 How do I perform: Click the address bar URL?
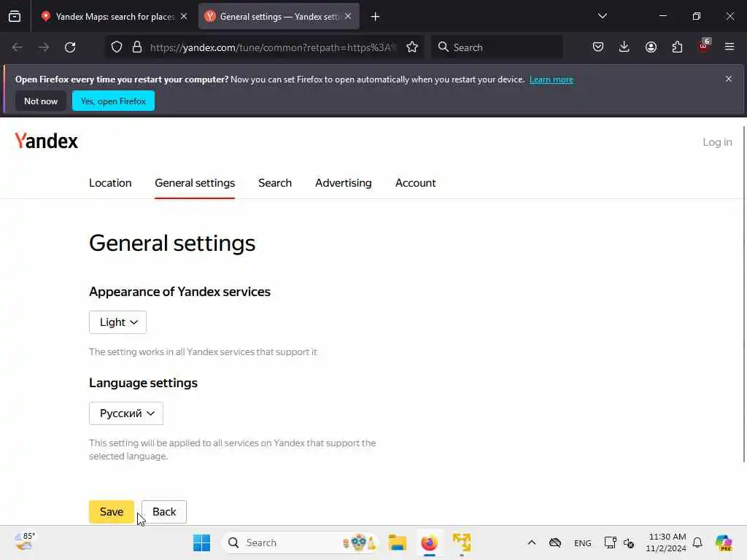273,47
